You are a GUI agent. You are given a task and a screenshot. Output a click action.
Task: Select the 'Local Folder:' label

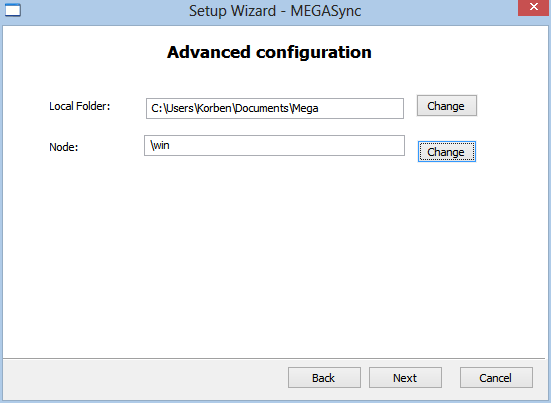[x=79, y=106]
